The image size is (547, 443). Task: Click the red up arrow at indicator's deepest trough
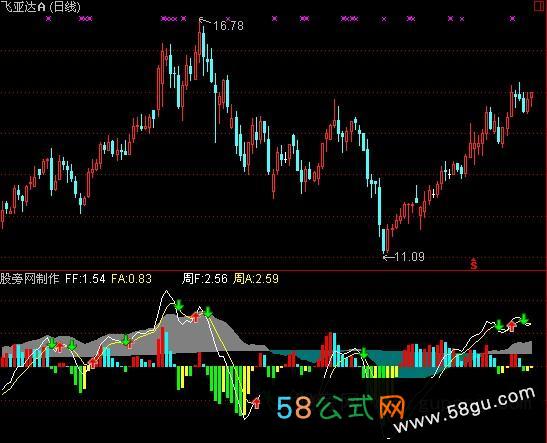point(257,402)
